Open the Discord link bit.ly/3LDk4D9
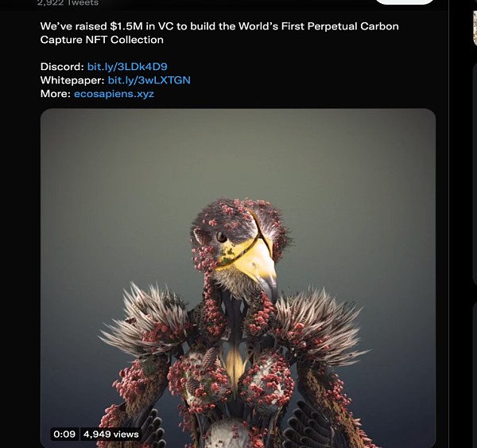 pos(127,67)
